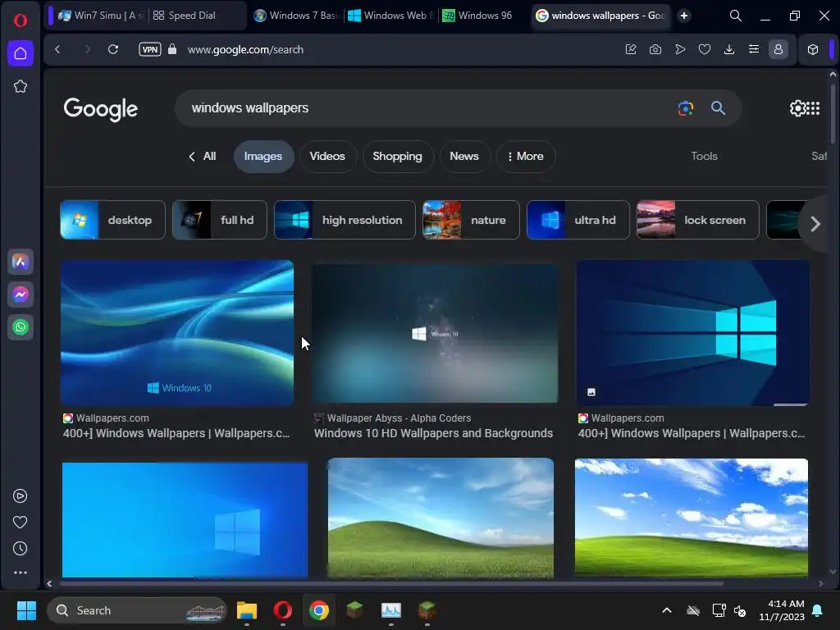Show more suggestion chips with arrow

tap(815, 224)
